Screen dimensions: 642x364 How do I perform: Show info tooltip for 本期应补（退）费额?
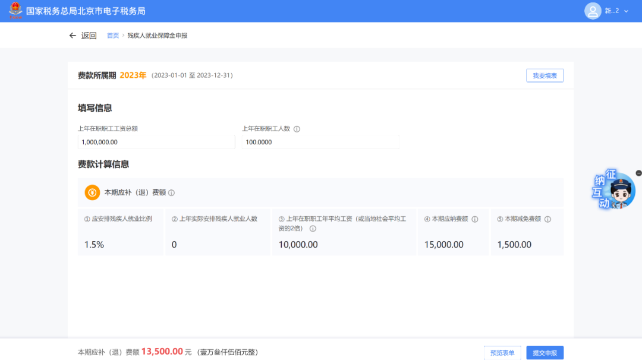point(172,192)
